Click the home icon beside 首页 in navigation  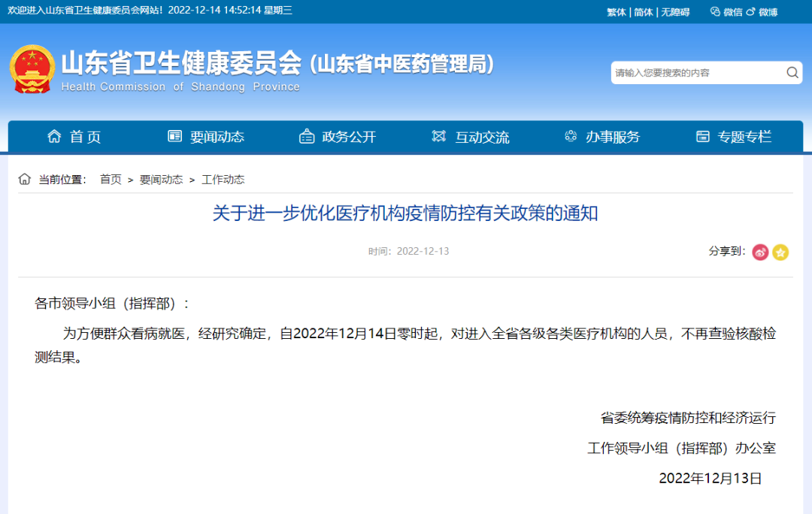(54, 136)
